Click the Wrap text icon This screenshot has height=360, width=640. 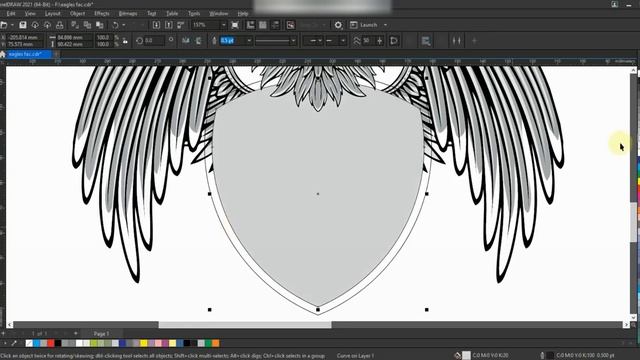pos(426,41)
